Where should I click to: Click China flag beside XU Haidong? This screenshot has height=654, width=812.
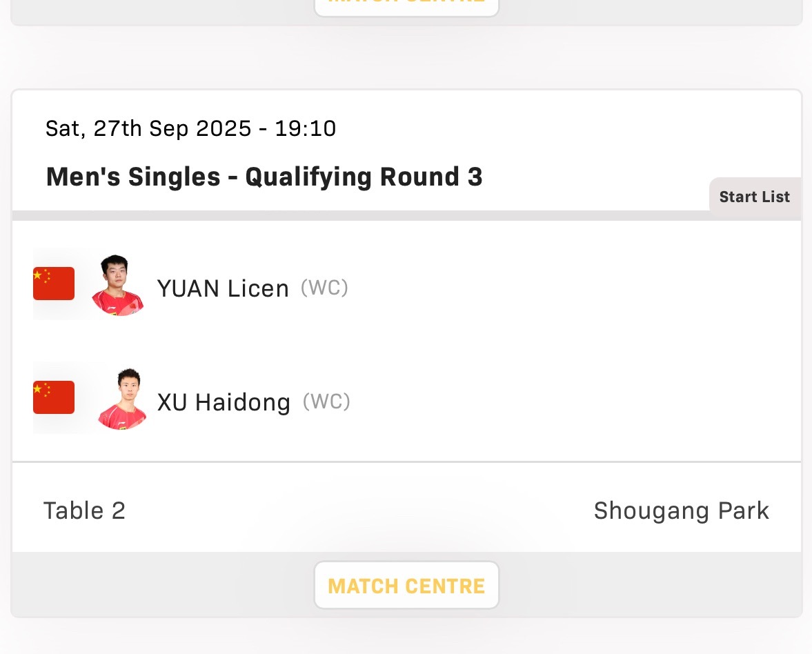[x=54, y=397]
